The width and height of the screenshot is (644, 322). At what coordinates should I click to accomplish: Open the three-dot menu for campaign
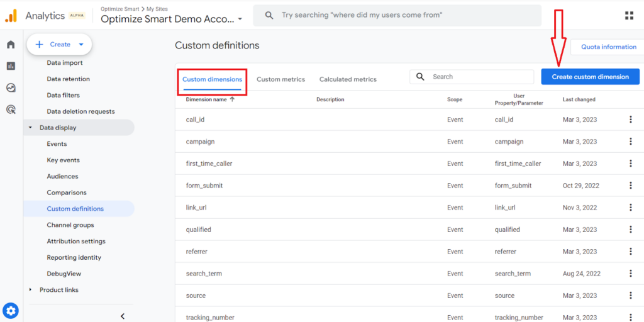coord(630,142)
